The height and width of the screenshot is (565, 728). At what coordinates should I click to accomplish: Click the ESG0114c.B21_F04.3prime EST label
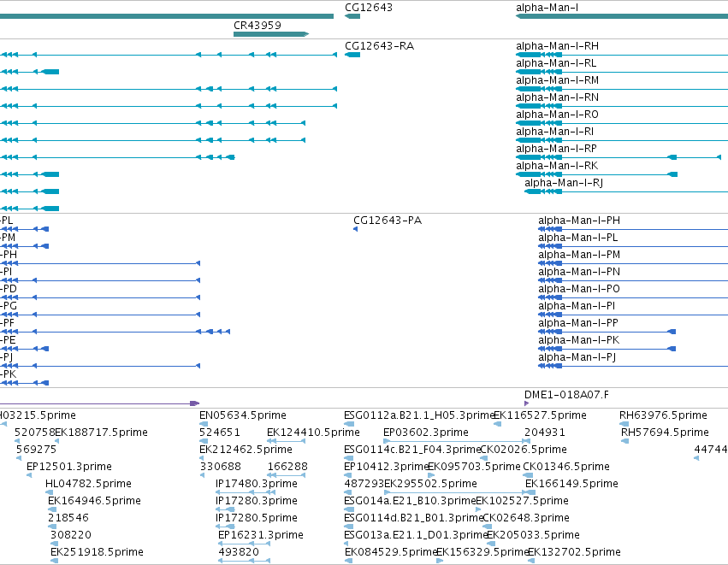412,450
